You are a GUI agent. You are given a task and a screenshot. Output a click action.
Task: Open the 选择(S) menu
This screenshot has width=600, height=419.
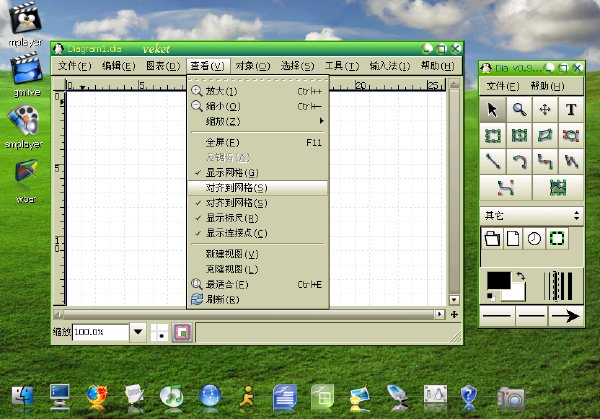coord(297,66)
